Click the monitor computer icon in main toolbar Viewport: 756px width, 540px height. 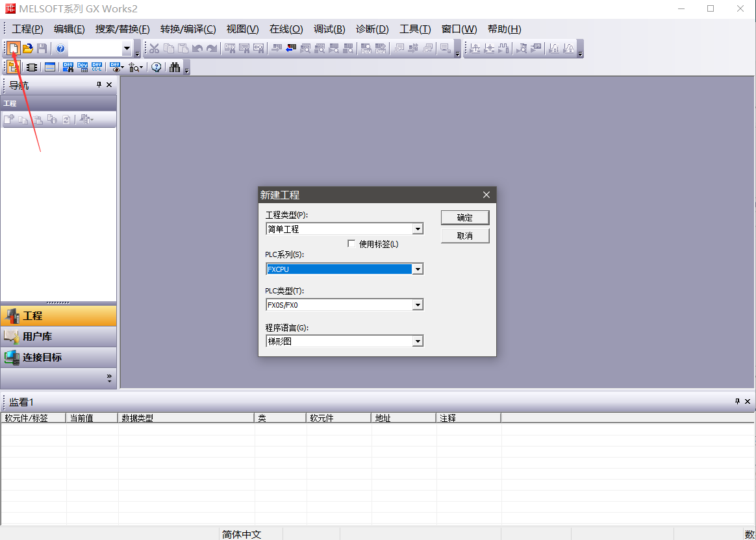pyautogui.click(x=445, y=48)
